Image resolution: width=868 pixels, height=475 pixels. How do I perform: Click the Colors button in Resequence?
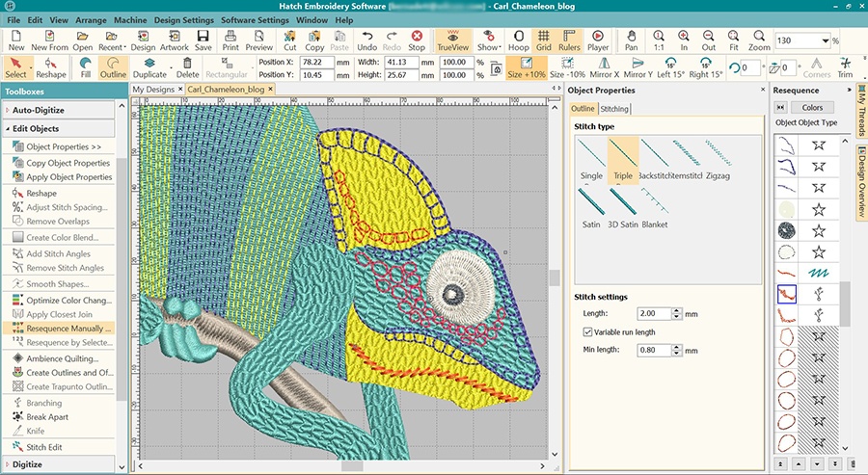click(812, 108)
